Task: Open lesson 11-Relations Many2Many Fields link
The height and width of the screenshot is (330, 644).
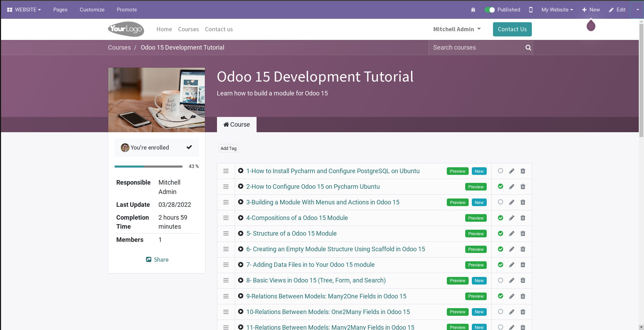Action: click(x=330, y=327)
